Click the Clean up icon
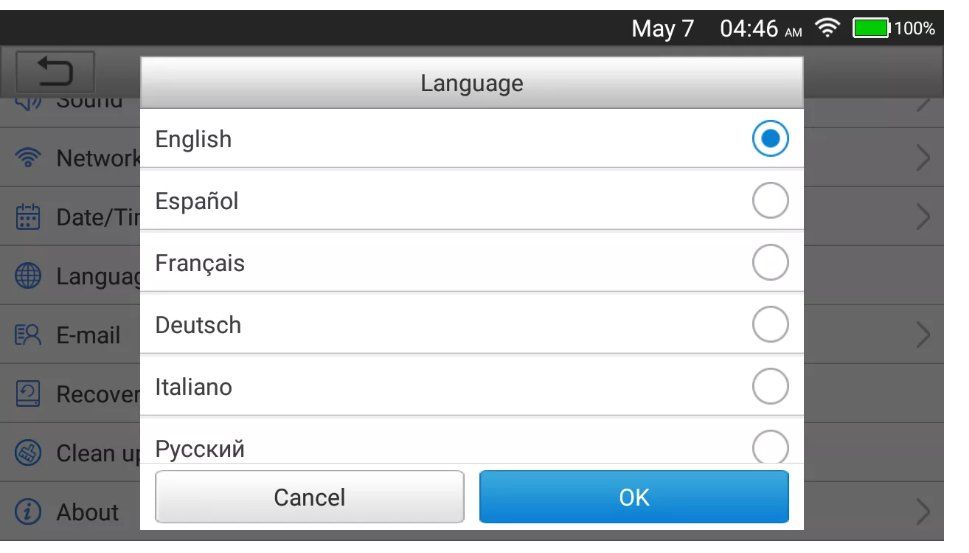The width and height of the screenshot is (969, 553). coord(29,453)
